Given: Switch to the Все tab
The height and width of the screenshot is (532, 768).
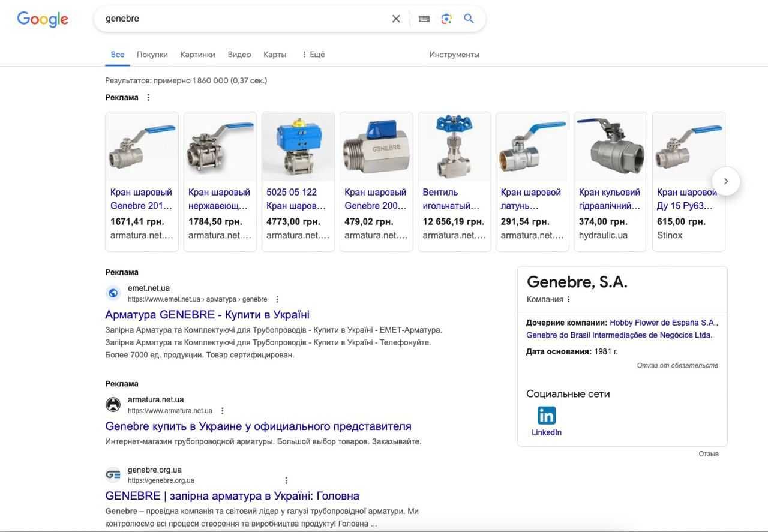Looking at the screenshot, I should pyautogui.click(x=118, y=54).
